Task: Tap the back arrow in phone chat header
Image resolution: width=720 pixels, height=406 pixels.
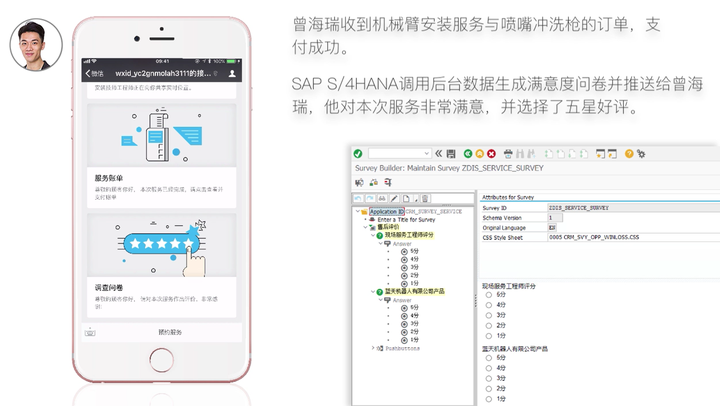Action: pos(88,73)
